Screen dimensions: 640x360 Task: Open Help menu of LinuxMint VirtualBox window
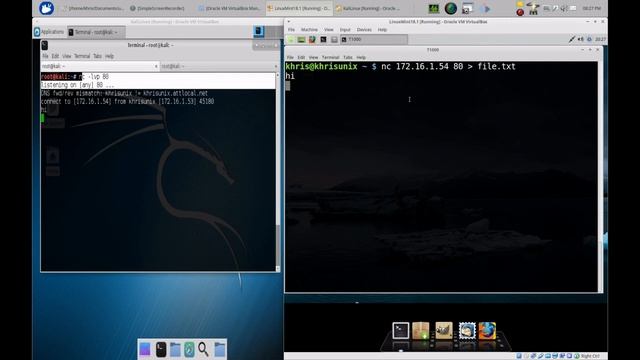tap(382, 30)
